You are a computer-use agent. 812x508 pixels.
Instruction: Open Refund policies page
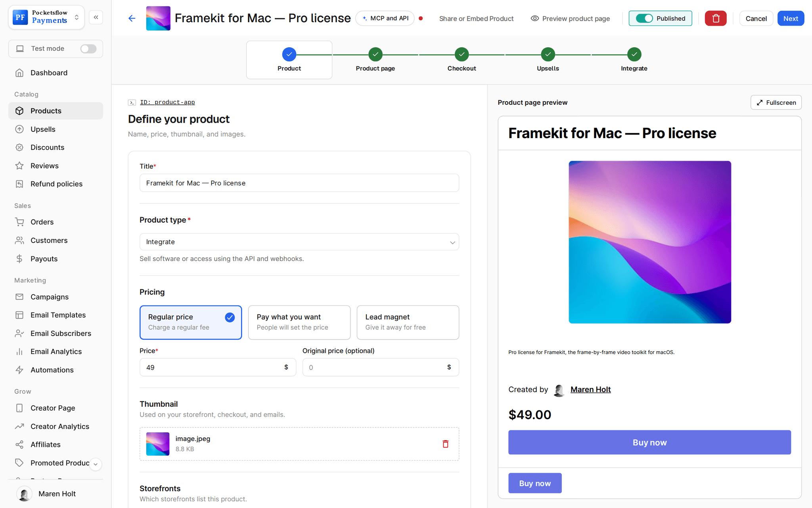(56, 184)
